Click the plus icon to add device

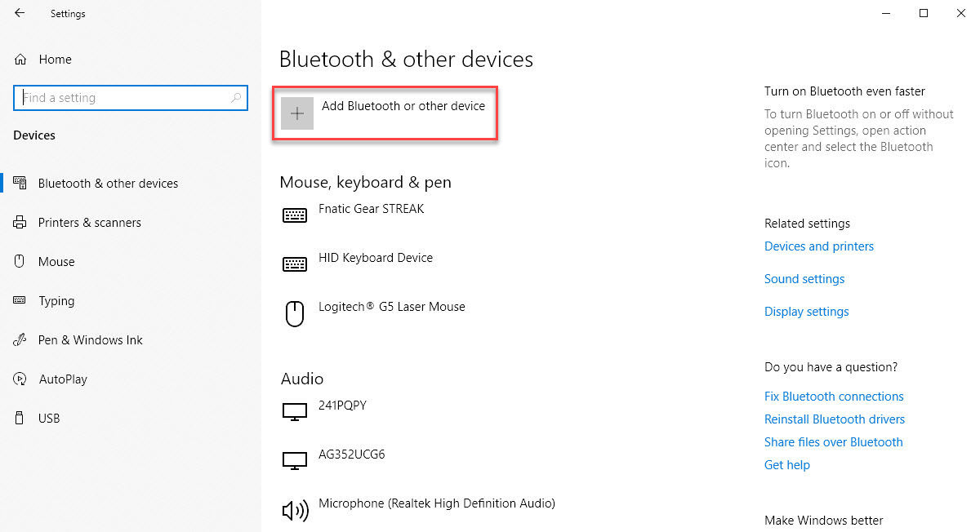coord(297,113)
